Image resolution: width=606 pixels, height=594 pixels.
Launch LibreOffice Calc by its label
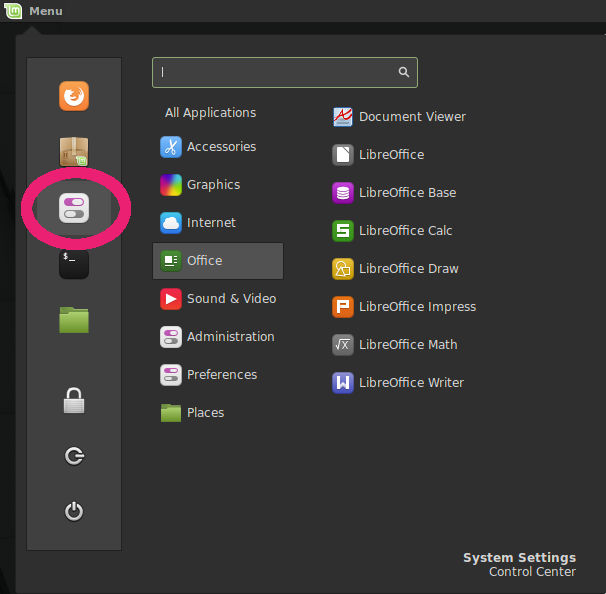click(x=405, y=231)
